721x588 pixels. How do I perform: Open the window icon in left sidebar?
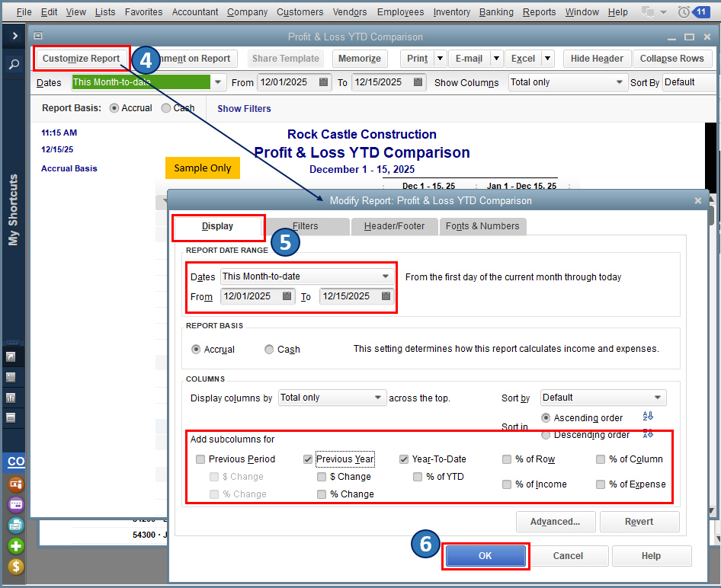tap(11, 417)
